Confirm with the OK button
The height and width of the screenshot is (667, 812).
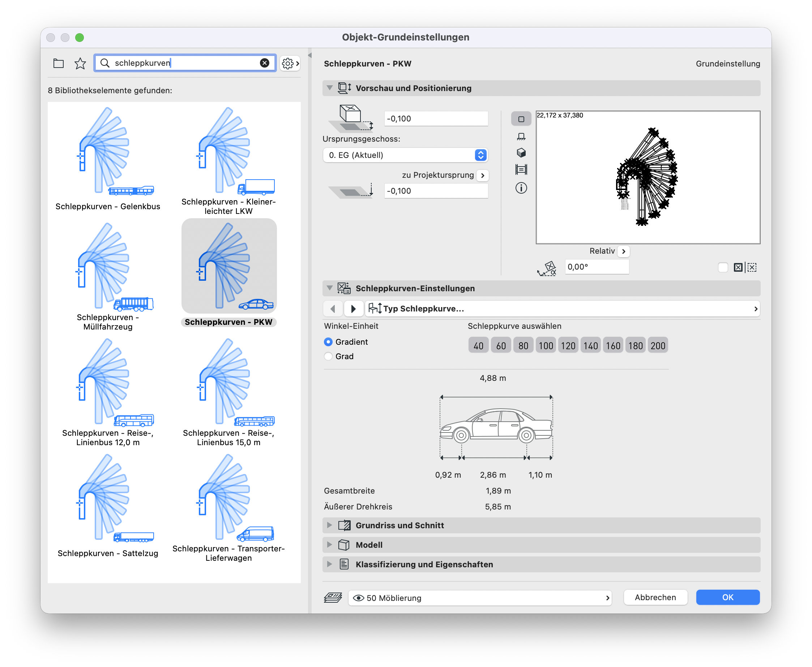pyautogui.click(x=727, y=598)
